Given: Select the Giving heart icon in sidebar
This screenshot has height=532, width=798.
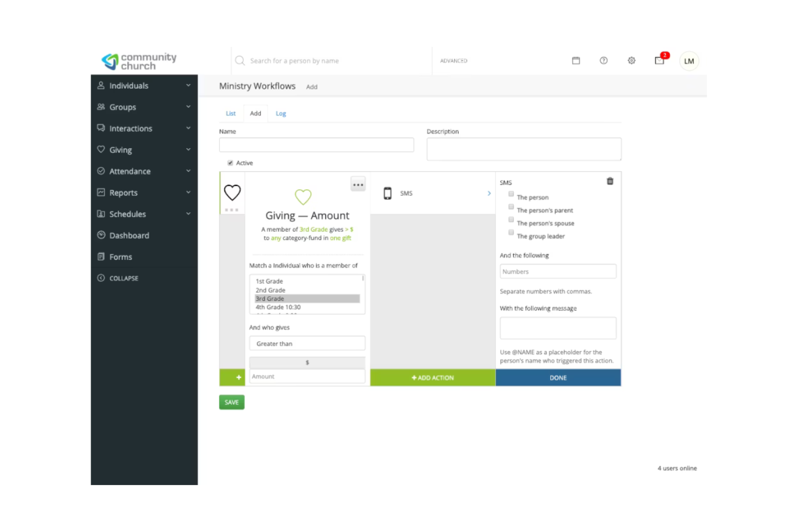Looking at the screenshot, I should click(101, 149).
